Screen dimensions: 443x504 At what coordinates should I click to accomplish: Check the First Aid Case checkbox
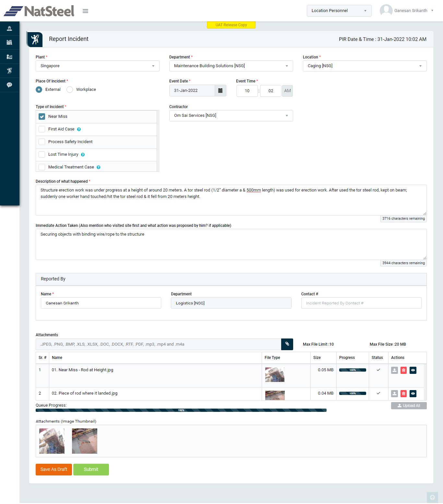pos(42,129)
